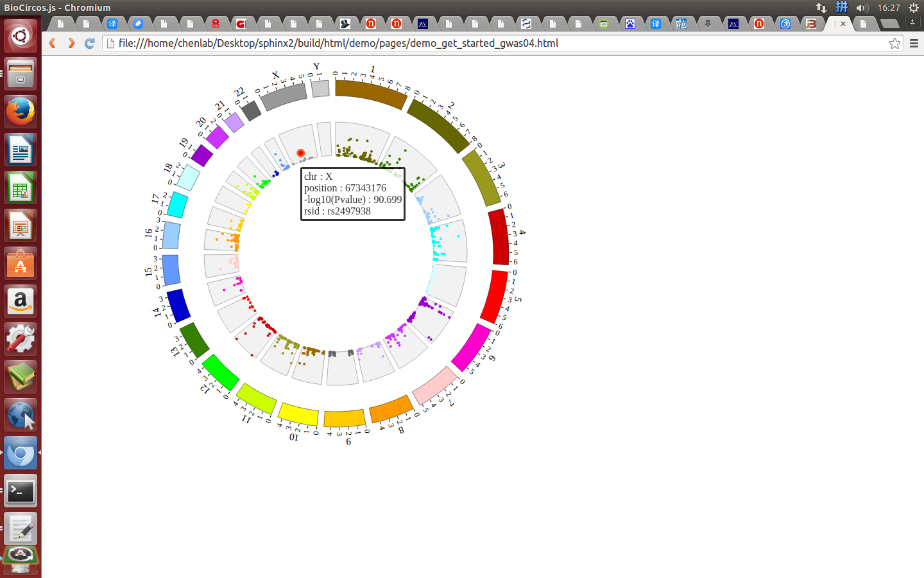
Task: Click the highlighted red SNP dot on chromosome X
Action: pos(301,153)
